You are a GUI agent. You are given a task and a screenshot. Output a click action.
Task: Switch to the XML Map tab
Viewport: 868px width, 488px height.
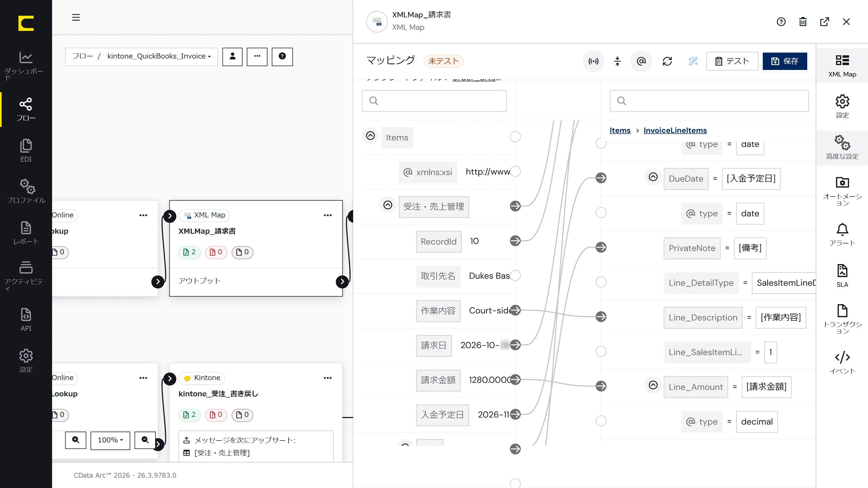tap(842, 66)
